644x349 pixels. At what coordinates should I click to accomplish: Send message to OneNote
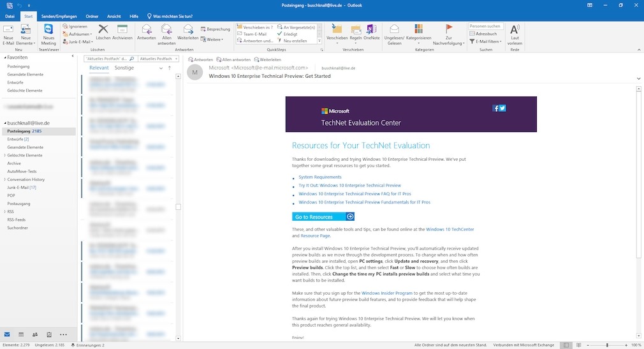371,32
